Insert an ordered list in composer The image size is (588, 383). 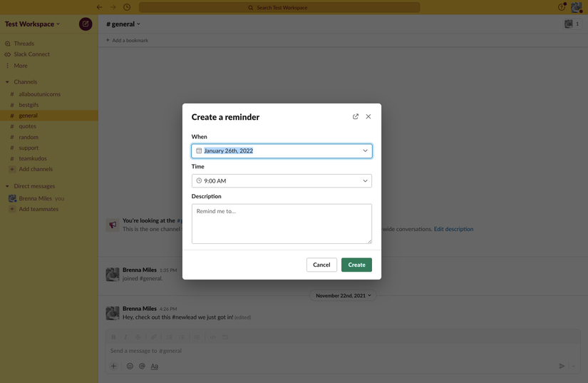tap(169, 337)
